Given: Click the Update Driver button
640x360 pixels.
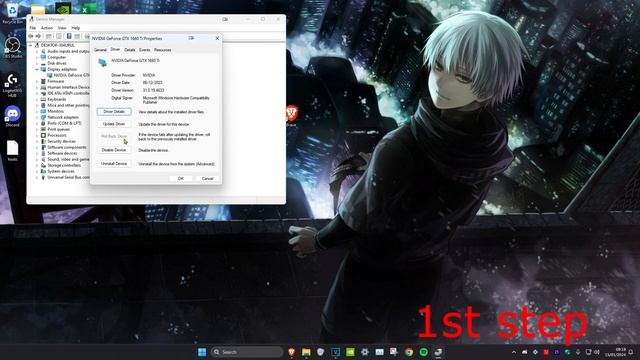Looking at the screenshot, I should pyautogui.click(x=114, y=124).
